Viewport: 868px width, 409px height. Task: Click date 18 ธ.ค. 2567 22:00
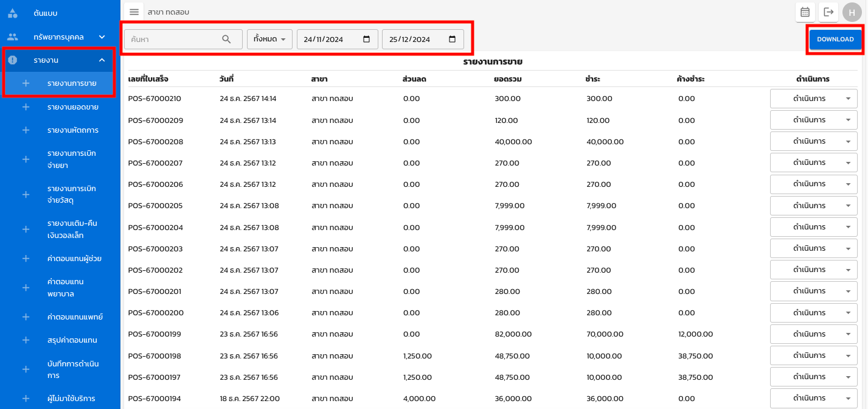click(249, 399)
